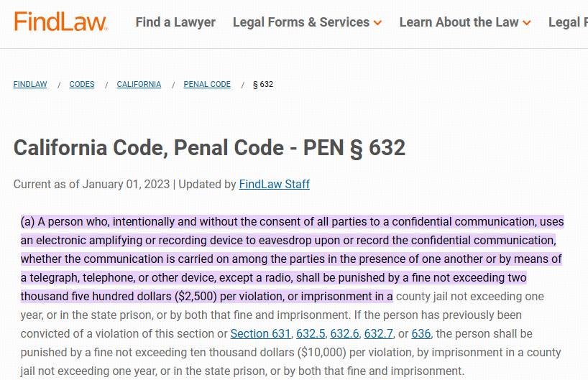
Task: Open the Find a Lawyer page
Action: pos(175,22)
